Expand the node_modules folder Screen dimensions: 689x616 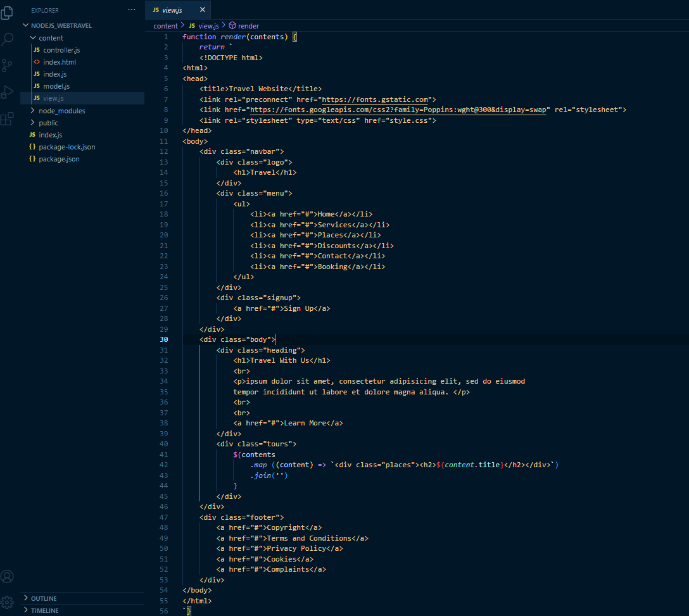62,110
